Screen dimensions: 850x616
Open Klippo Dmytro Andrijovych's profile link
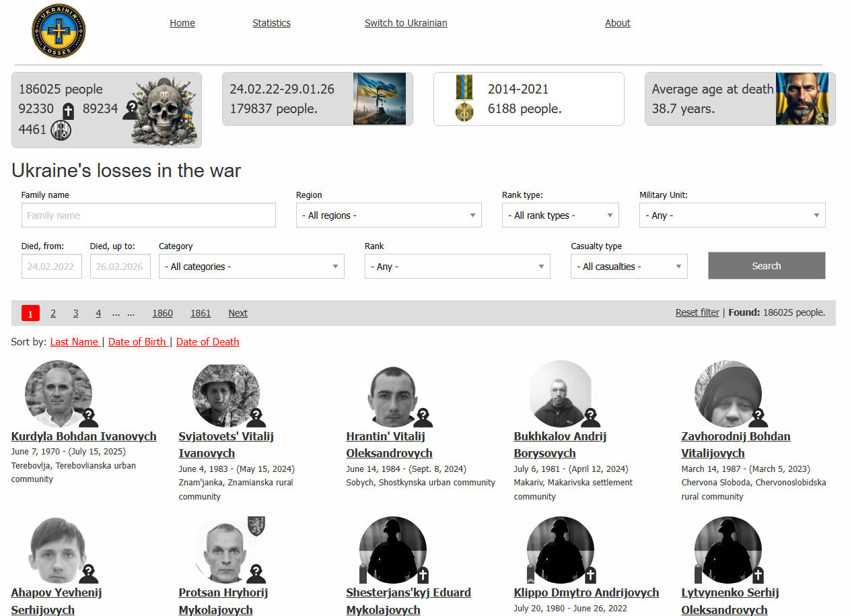[586, 592]
